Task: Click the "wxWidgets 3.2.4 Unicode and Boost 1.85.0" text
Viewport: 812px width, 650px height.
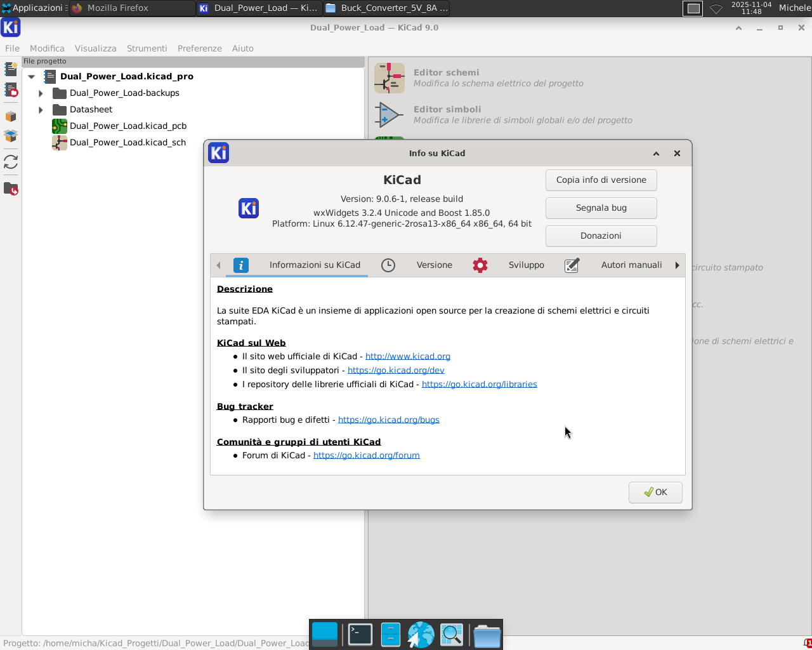Action: point(402,213)
